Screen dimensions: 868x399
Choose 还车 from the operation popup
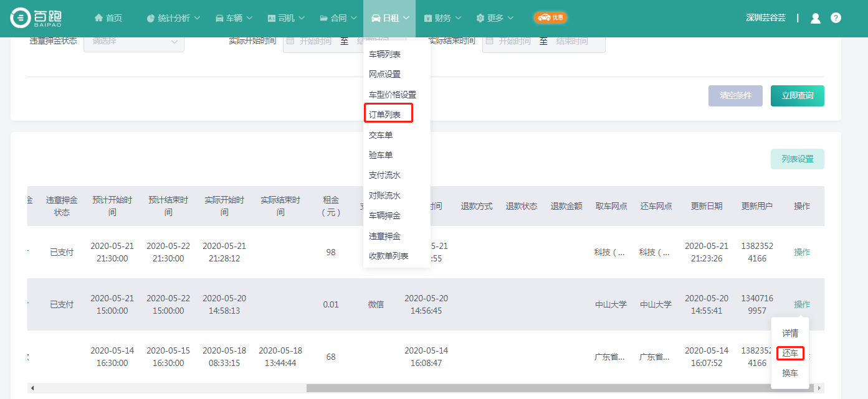click(789, 354)
